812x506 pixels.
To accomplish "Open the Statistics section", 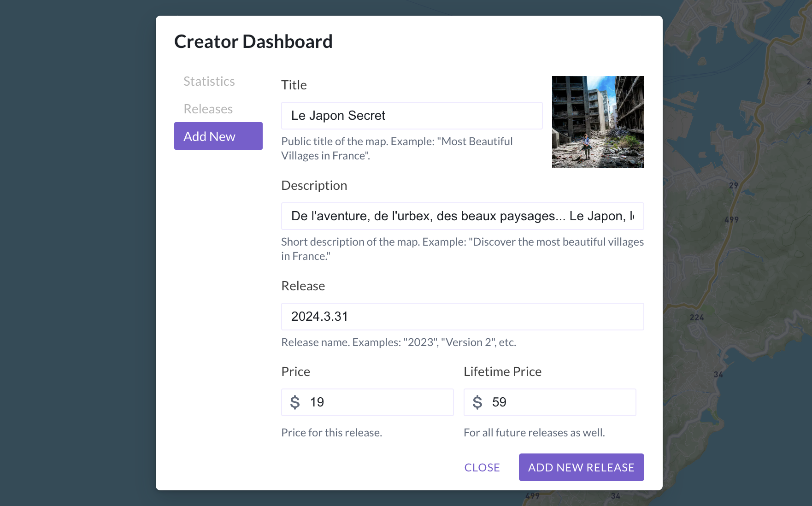I will [x=209, y=81].
